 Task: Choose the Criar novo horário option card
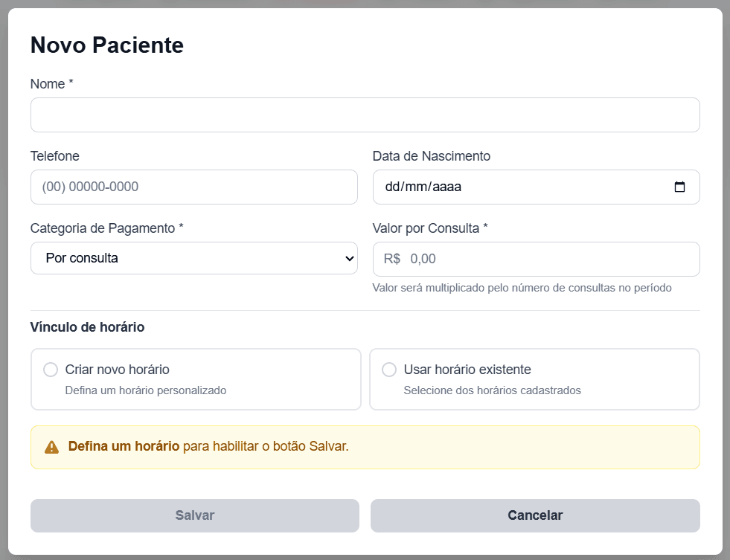pyautogui.click(x=195, y=379)
